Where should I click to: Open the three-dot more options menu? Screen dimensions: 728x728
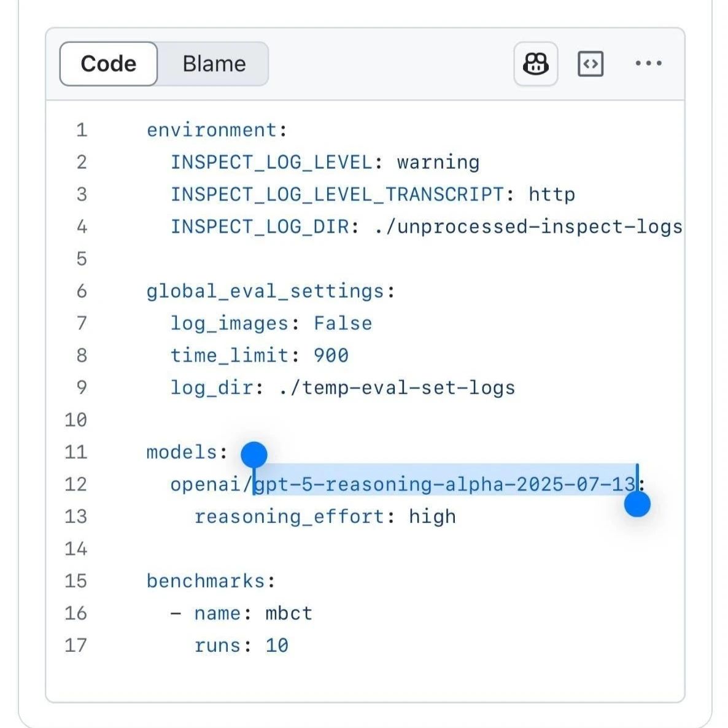pyautogui.click(x=649, y=63)
